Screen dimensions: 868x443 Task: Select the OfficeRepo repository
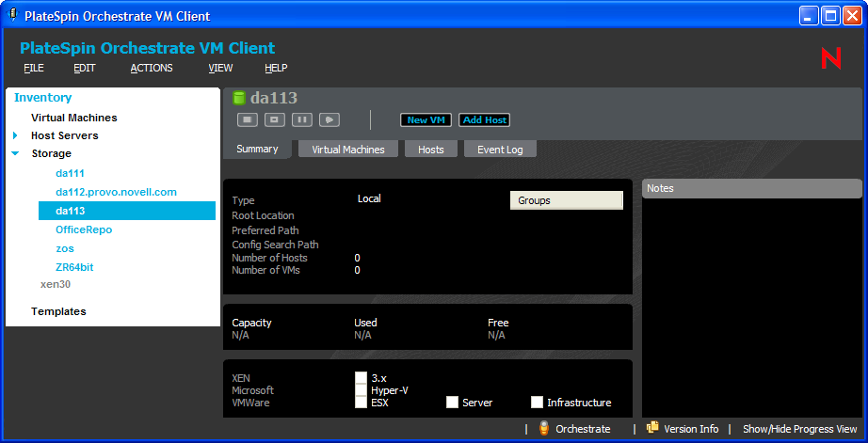click(84, 229)
